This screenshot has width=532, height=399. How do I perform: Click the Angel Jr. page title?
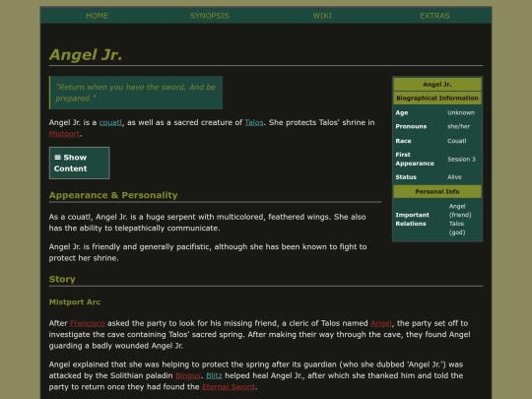[x=86, y=54]
